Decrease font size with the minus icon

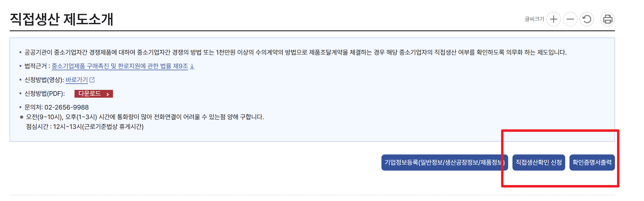point(570,19)
